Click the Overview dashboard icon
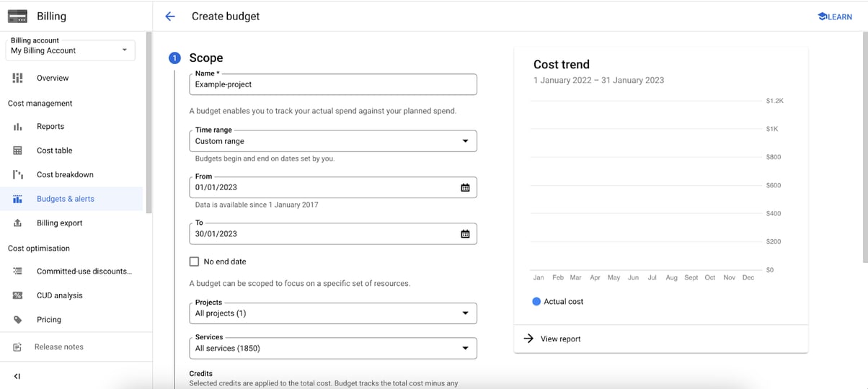The height and width of the screenshot is (389, 868). (18, 78)
